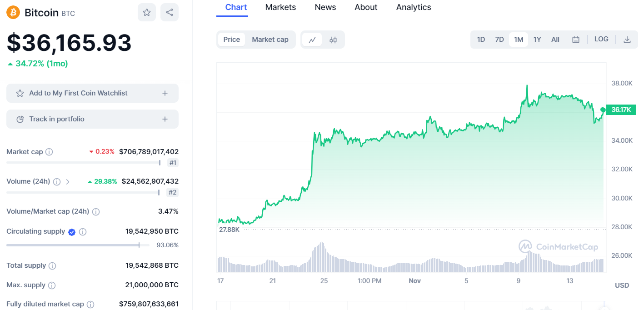This screenshot has height=310, width=644.
Task: Click the circulating supply progress bar
Action: pyautogui.click(x=78, y=245)
